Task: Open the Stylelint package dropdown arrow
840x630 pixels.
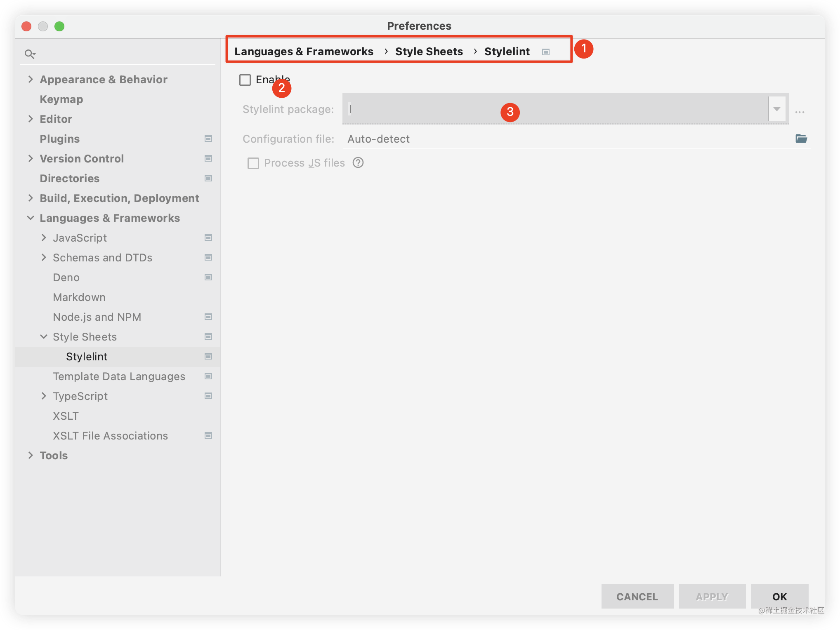Action: pyautogui.click(x=777, y=109)
